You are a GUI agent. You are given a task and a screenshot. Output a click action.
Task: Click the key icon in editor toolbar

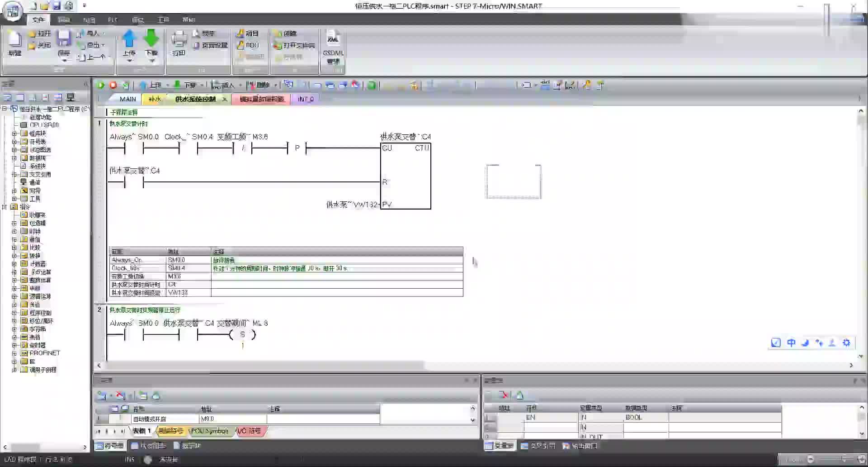pos(587,85)
